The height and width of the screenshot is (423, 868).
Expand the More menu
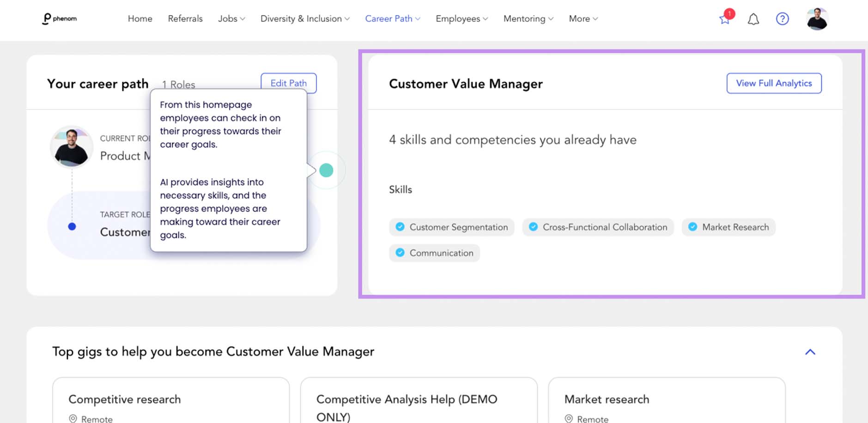(x=583, y=19)
